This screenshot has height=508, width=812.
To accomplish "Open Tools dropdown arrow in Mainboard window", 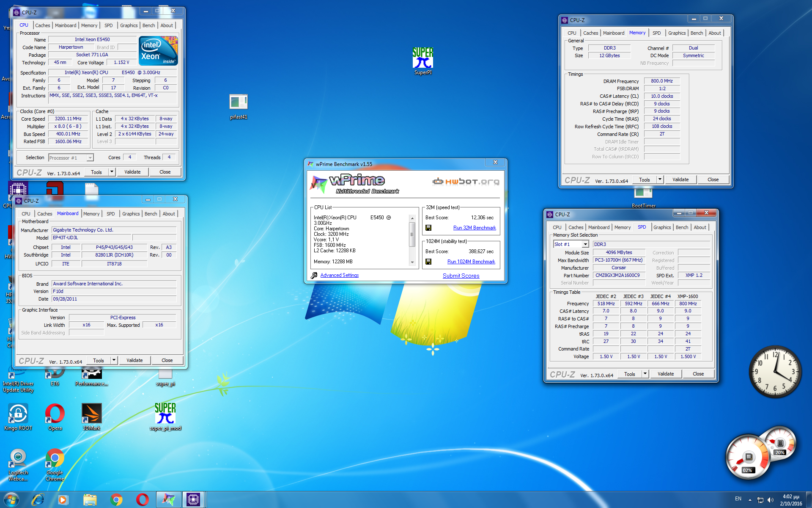I will pyautogui.click(x=114, y=360).
